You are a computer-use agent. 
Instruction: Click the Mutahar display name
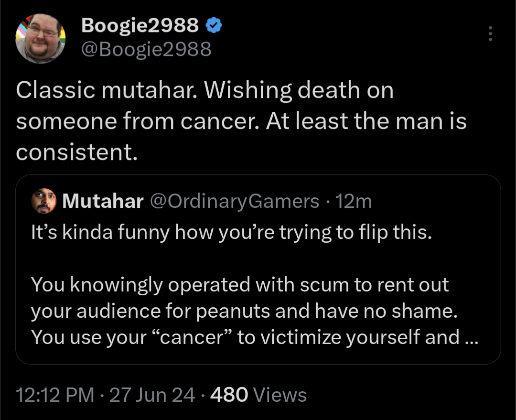click(103, 201)
